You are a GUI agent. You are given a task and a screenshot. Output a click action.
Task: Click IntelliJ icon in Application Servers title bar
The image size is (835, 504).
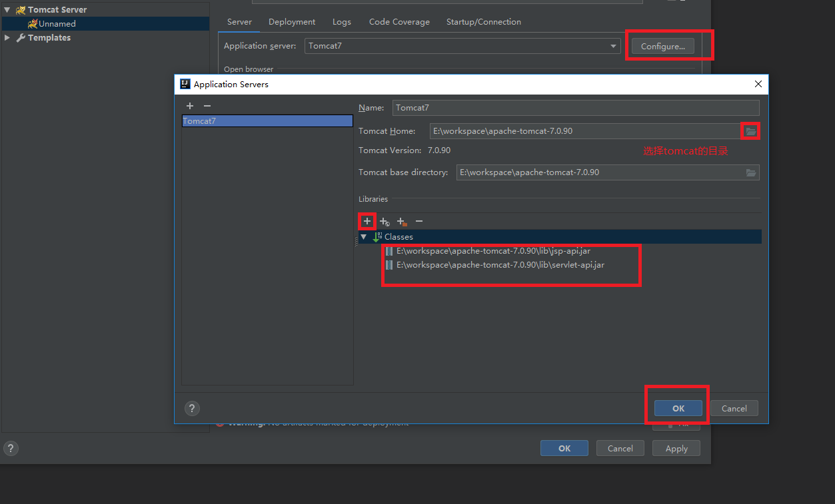[185, 84]
